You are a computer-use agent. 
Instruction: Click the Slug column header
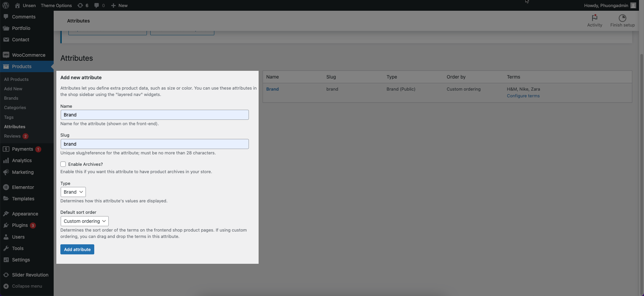[331, 77]
